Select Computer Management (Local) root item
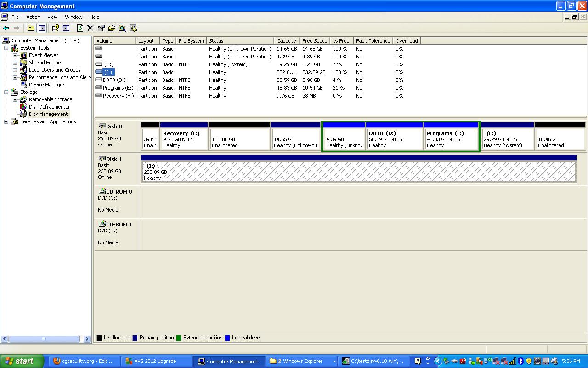Screen dimensions: 588x368 pyautogui.click(x=45, y=40)
